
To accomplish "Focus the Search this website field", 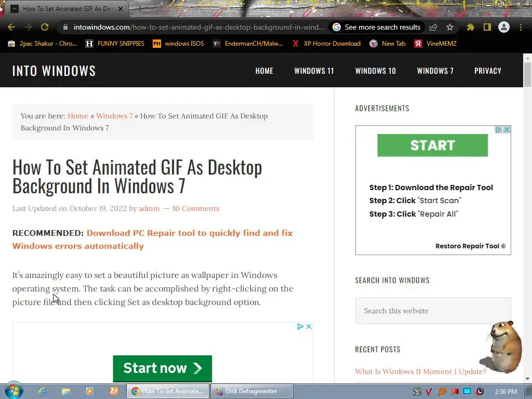I will point(433,311).
